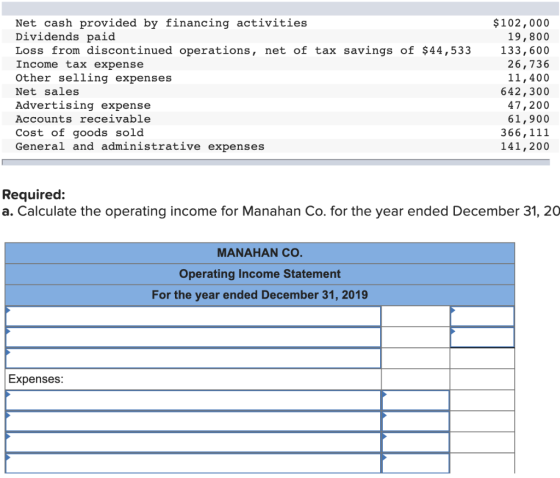Open the third label dropdown just above Expenses
This screenshot has width=560, height=478.
click(193, 358)
